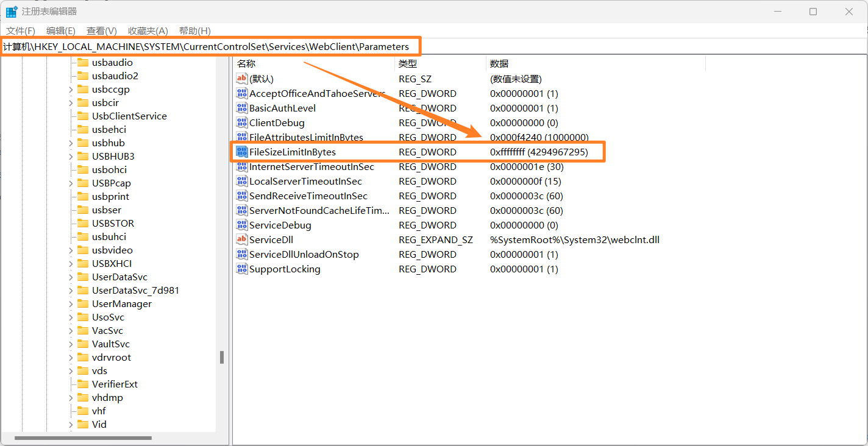Click the FileAttributesLimitInBytes DWORD icon

pos(242,137)
